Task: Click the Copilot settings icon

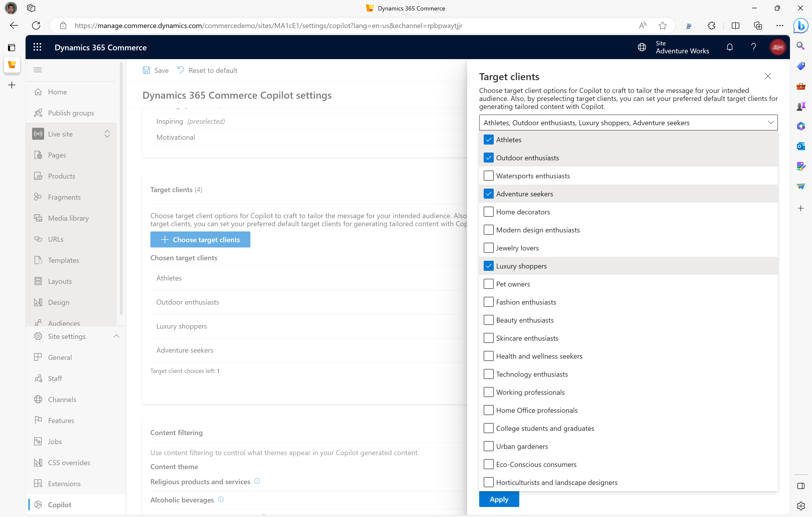Action: point(38,504)
